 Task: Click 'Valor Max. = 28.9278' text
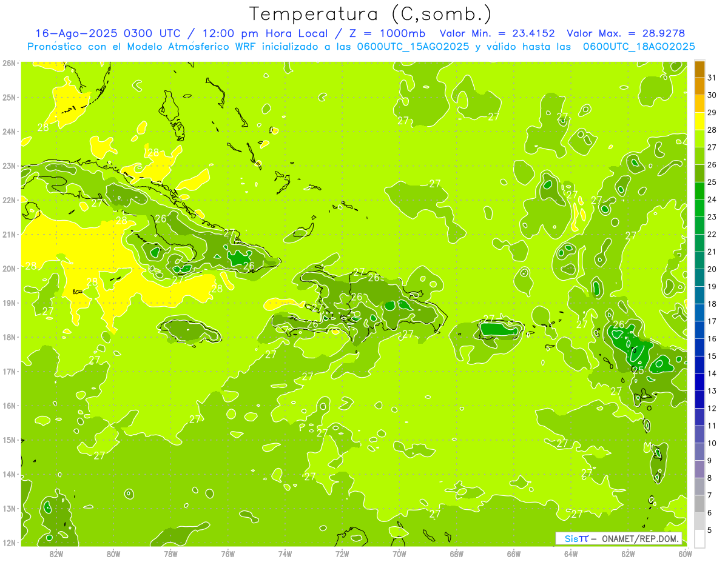pos(625,33)
